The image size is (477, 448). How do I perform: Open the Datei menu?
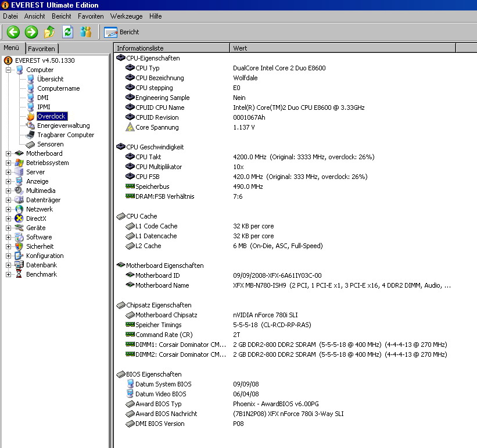(x=10, y=16)
